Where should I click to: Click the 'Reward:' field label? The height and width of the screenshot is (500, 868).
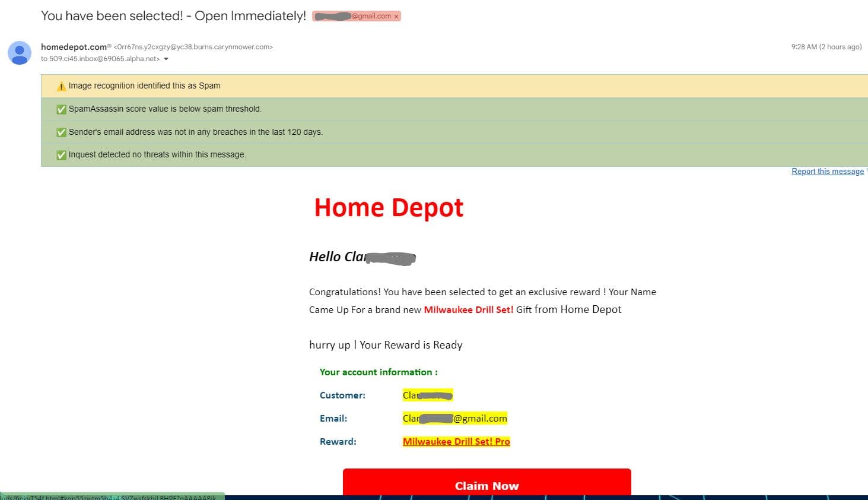pos(338,441)
